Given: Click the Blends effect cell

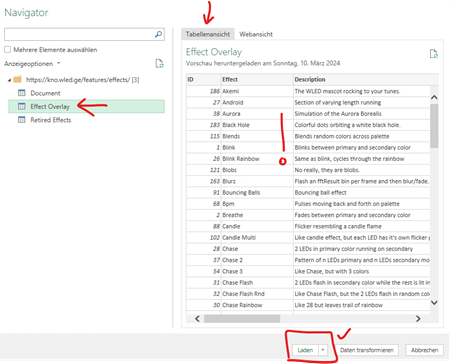Looking at the screenshot, I should [257, 136].
